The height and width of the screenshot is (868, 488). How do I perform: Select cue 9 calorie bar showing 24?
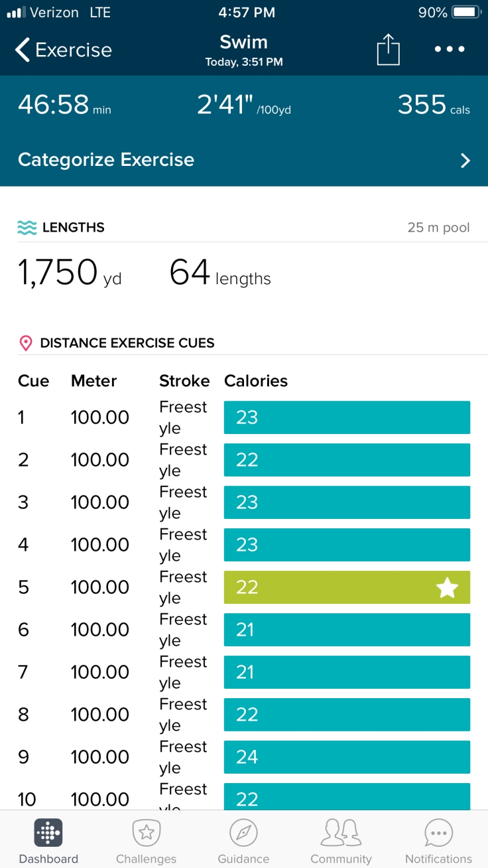click(x=347, y=757)
